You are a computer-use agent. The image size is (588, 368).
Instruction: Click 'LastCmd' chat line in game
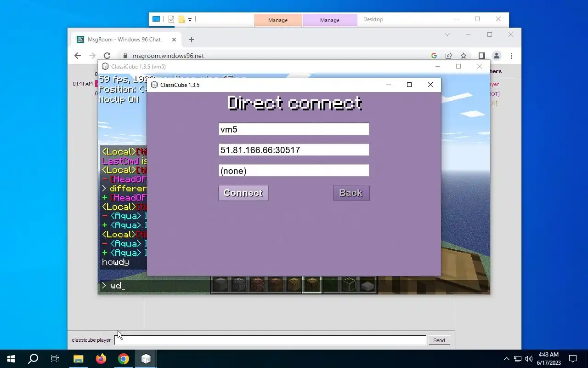click(x=124, y=161)
